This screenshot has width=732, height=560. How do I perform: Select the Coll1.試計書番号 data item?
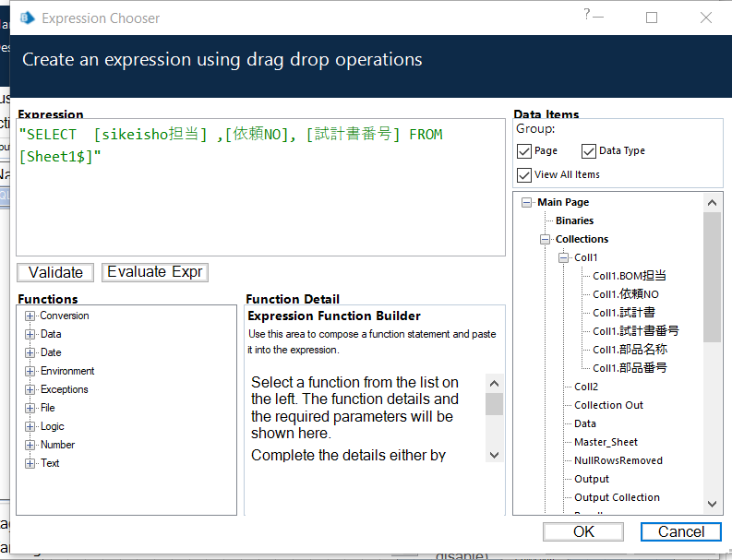coord(635,331)
